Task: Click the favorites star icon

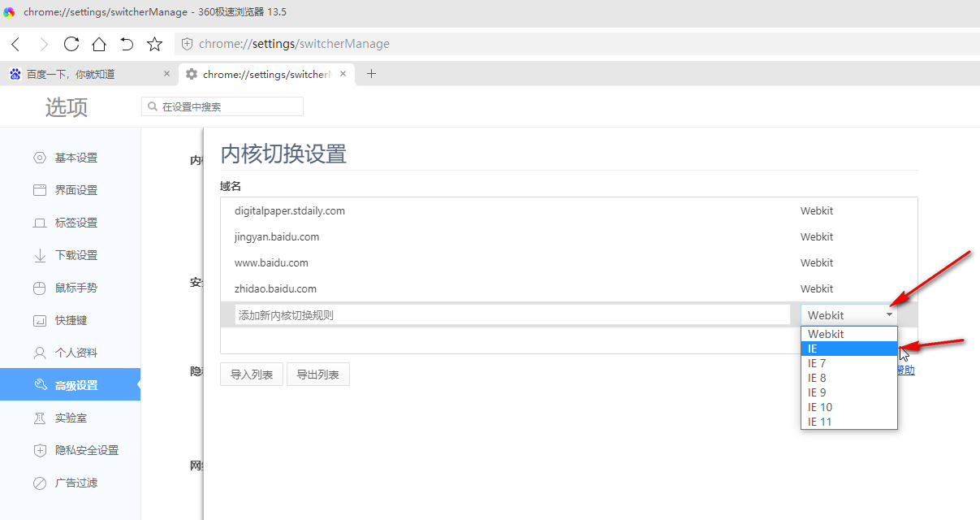Action: pyautogui.click(x=154, y=45)
